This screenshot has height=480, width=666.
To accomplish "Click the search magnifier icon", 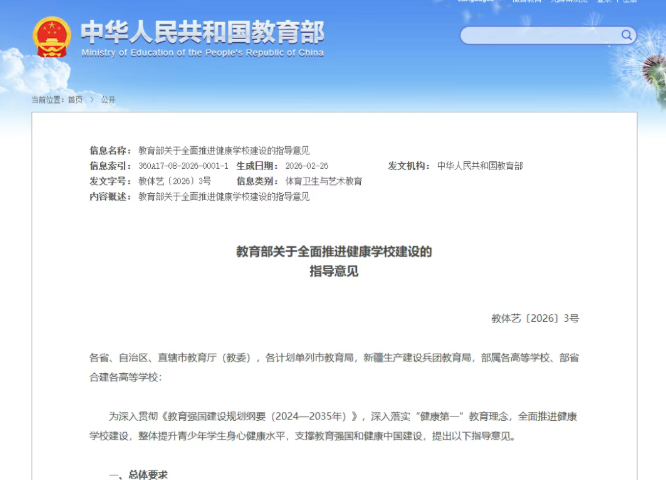I will click(x=627, y=35).
